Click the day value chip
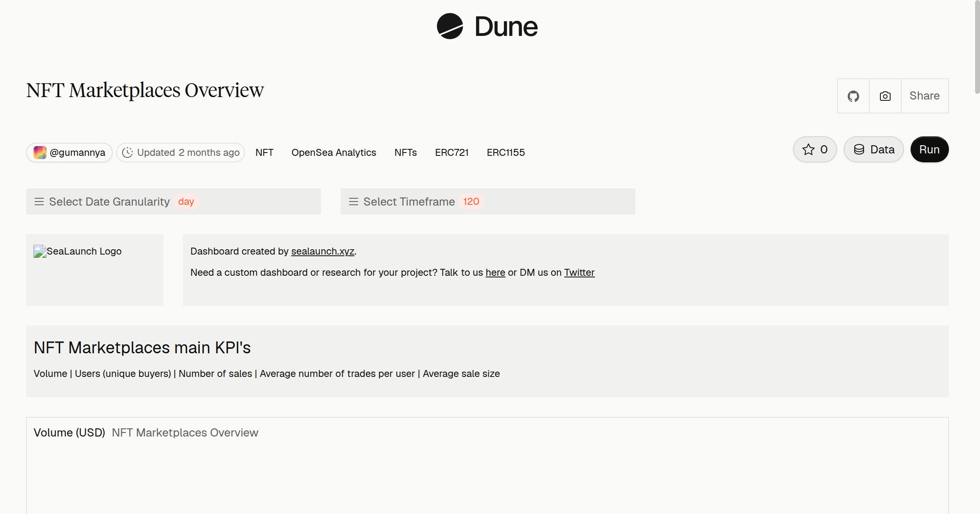Viewport: 980px width, 514px height. coord(186,202)
